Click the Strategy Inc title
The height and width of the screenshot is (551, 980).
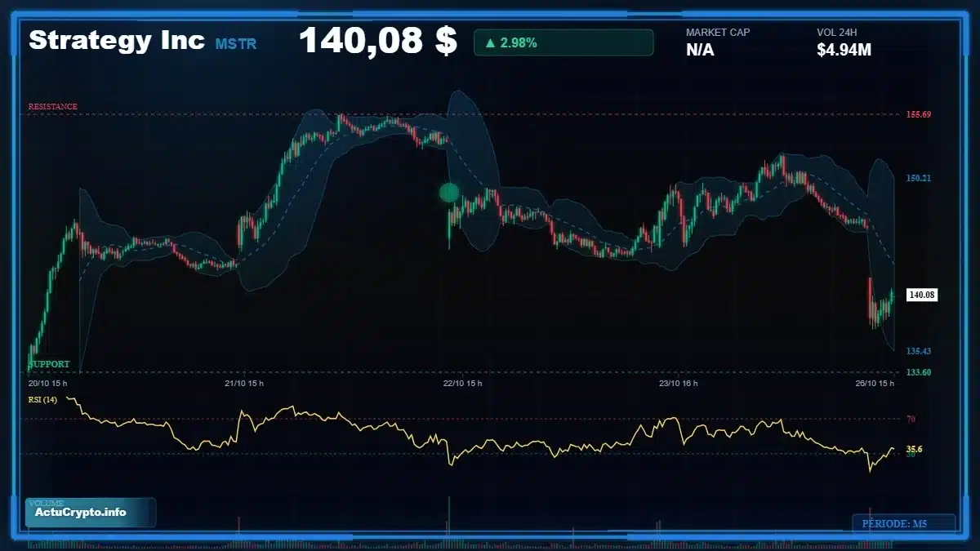pos(117,41)
